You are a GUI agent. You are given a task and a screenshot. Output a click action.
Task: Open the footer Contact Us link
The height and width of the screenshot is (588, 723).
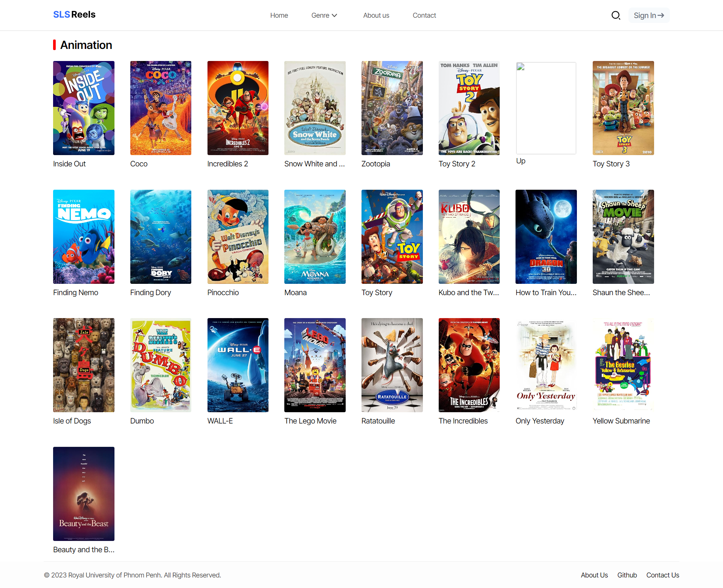pos(662,575)
